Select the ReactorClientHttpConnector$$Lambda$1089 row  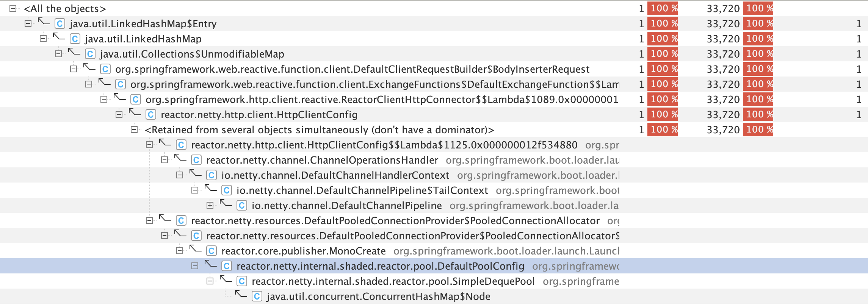381,100
